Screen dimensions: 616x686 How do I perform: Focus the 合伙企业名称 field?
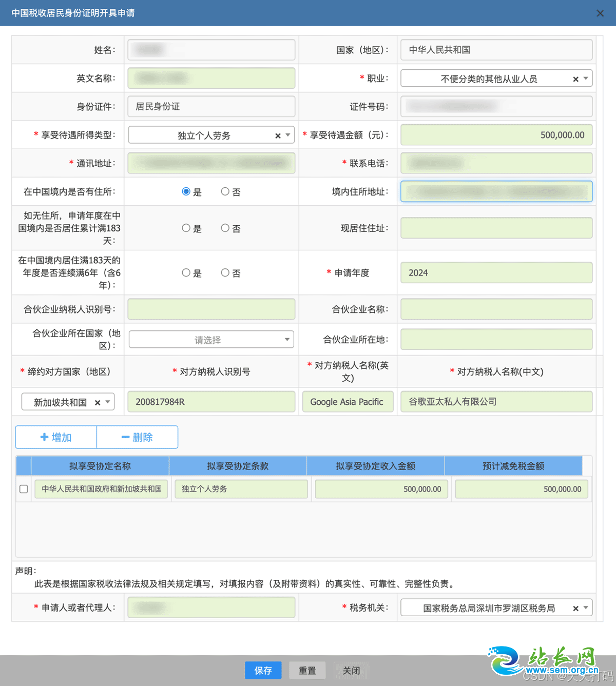[x=496, y=309]
